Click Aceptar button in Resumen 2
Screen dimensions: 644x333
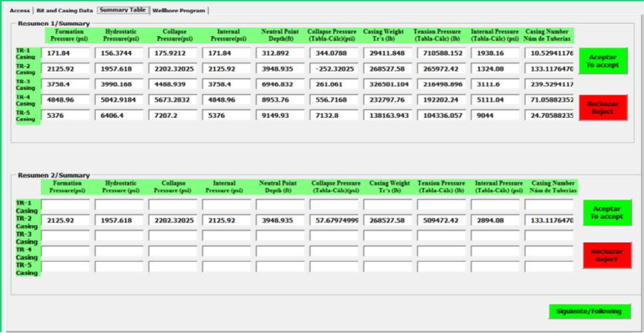(607, 212)
